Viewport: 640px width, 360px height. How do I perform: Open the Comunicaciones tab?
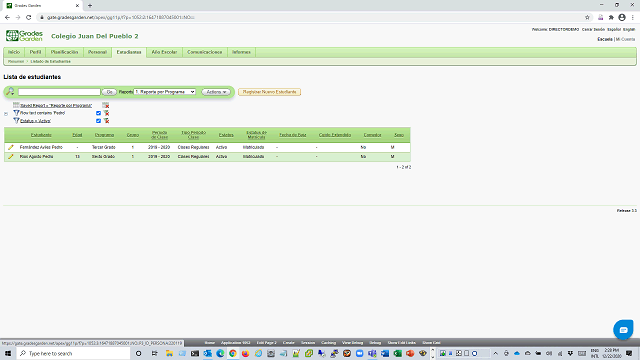pyautogui.click(x=204, y=52)
